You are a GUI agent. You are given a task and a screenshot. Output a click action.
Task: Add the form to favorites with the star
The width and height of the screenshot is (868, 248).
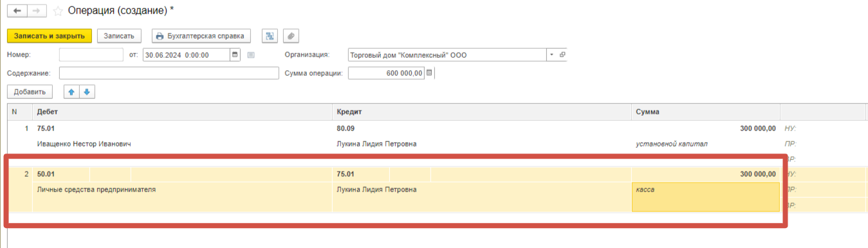[x=58, y=11]
